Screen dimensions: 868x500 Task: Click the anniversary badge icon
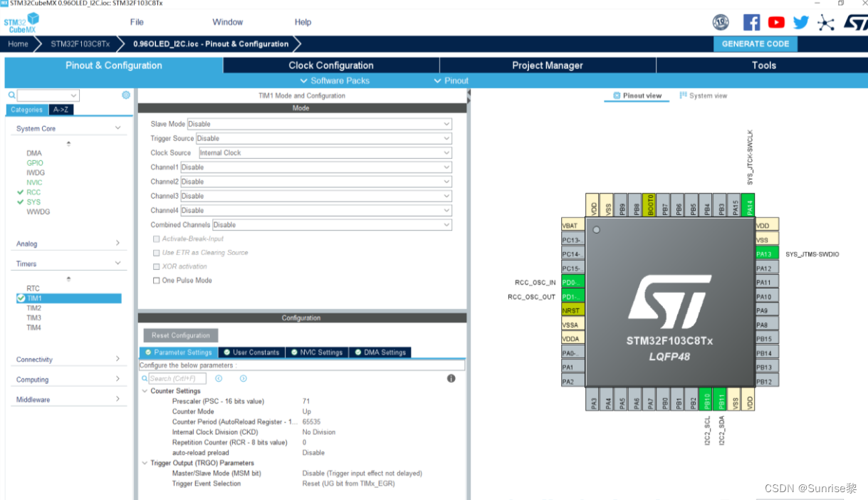pos(721,22)
